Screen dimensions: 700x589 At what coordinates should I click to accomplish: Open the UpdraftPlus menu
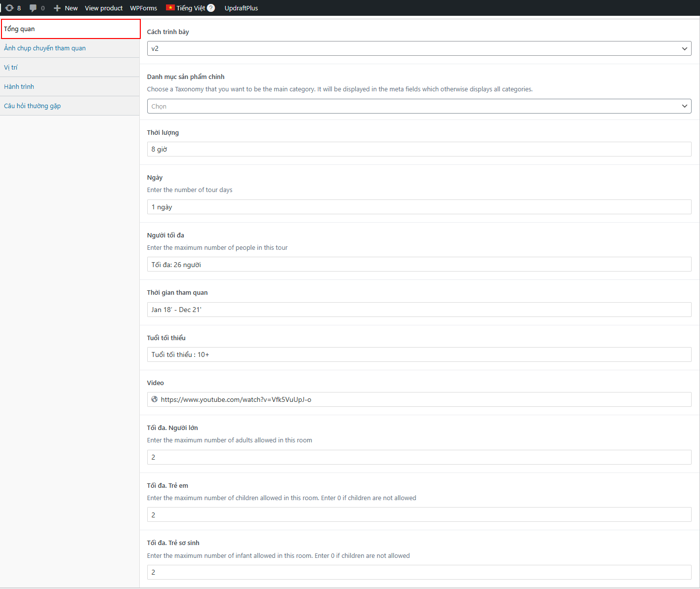241,8
